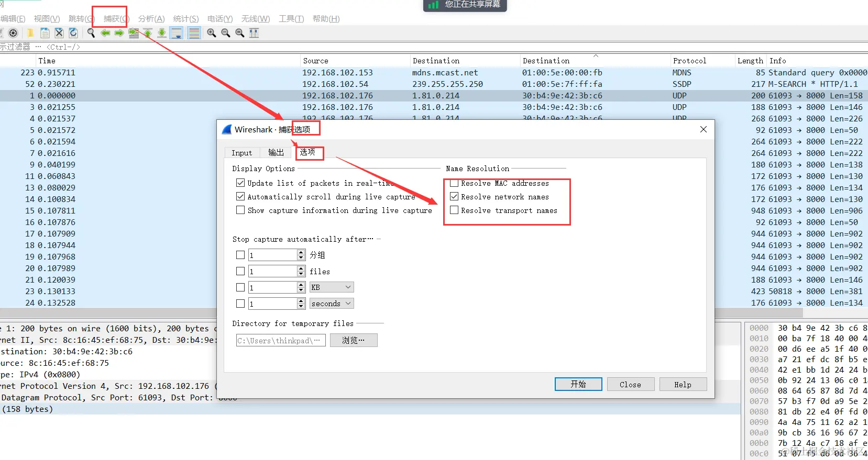
Task: Jump to last packet icon
Action: click(162, 33)
